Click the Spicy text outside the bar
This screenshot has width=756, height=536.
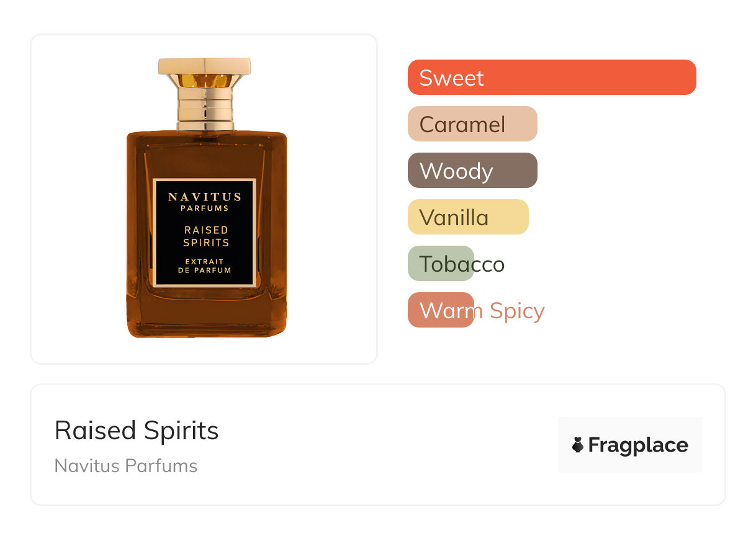pyautogui.click(x=516, y=310)
